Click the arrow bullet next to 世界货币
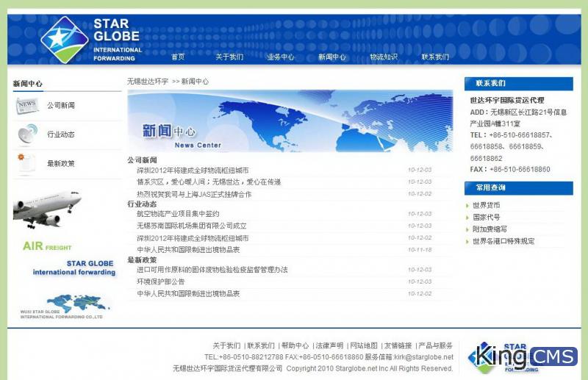 467,206
